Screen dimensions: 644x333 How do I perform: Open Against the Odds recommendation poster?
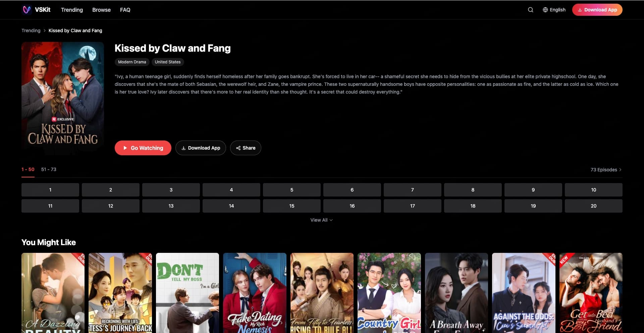click(x=524, y=293)
